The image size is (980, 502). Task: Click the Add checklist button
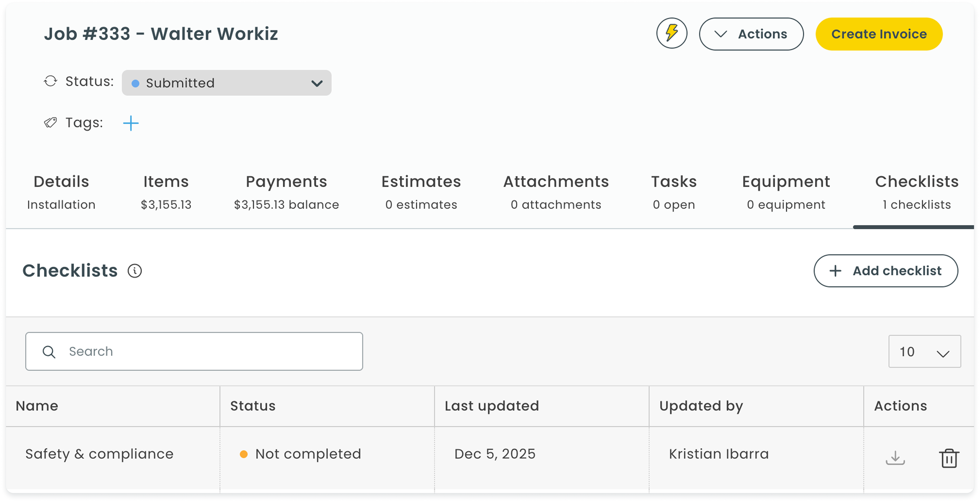(886, 271)
